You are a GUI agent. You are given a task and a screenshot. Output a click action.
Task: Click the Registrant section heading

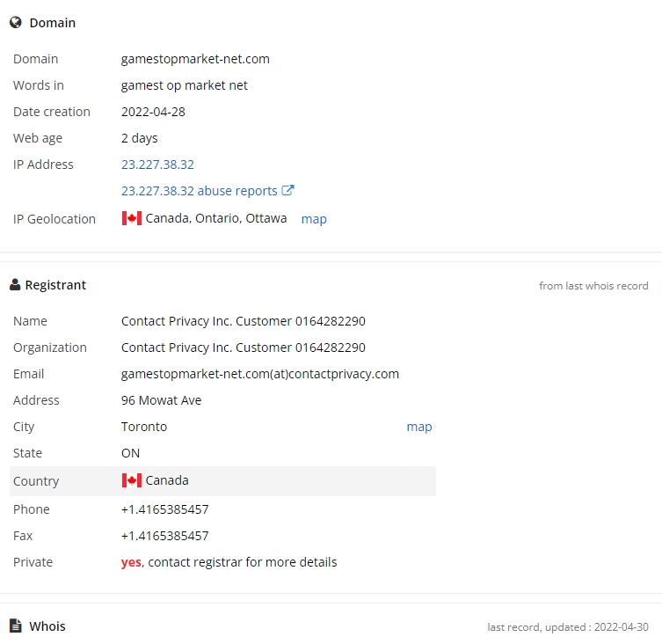coord(55,285)
